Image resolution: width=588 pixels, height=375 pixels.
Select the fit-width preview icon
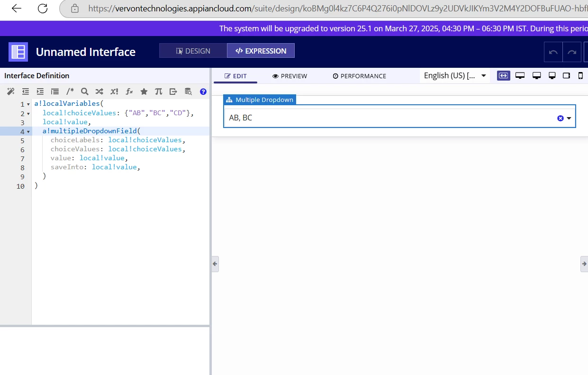pyautogui.click(x=504, y=75)
